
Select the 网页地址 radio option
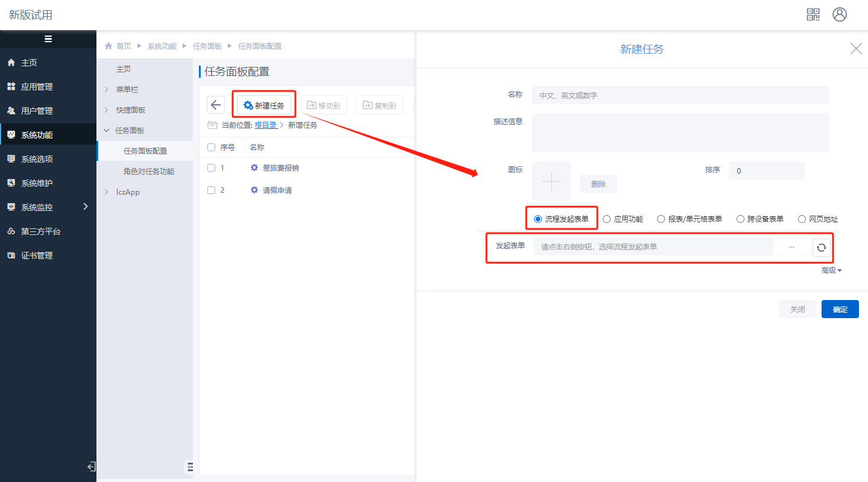pyautogui.click(x=802, y=219)
